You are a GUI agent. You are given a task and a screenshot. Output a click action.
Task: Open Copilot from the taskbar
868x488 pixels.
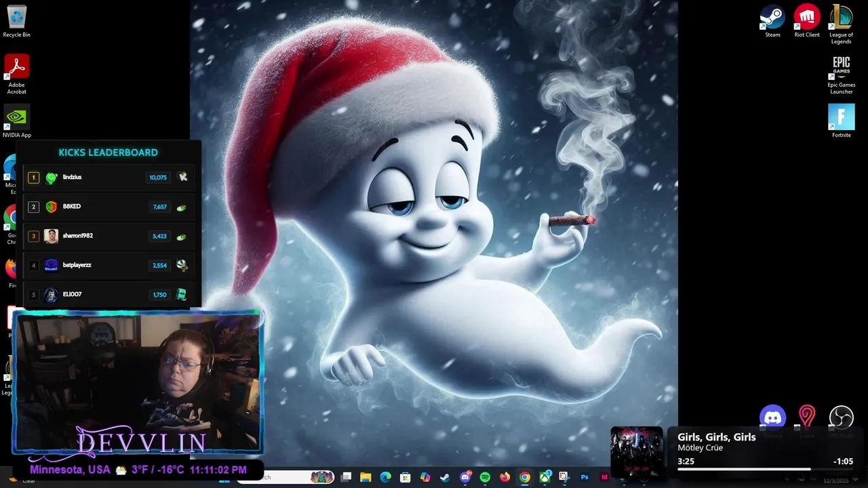tap(425, 477)
